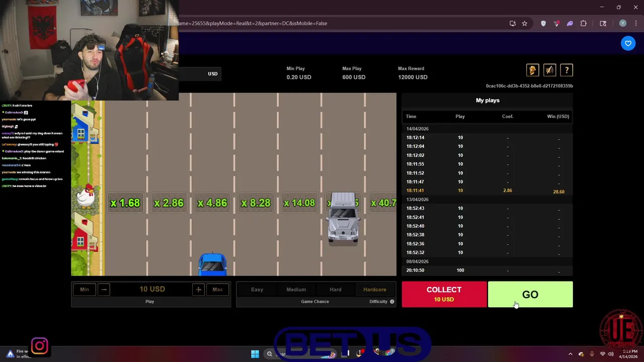The image size is (644, 362).
Task: Click the USD balance currency label
Action: point(213,74)
